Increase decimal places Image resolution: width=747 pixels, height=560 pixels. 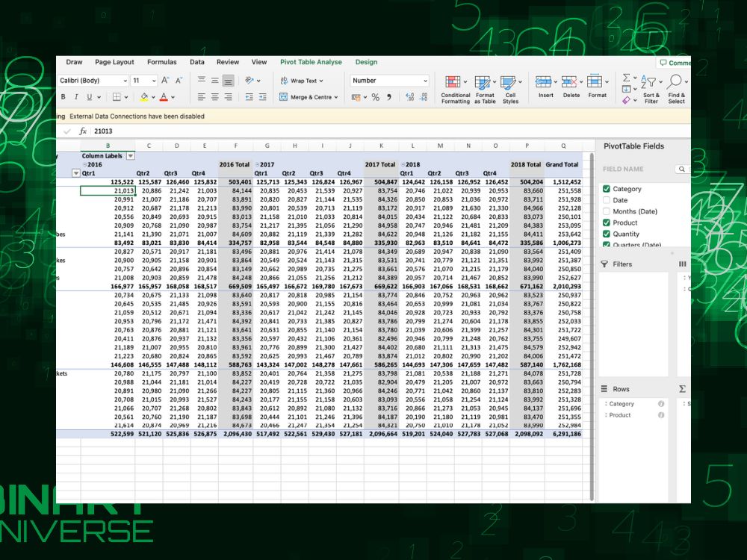(x=409, y=97)
